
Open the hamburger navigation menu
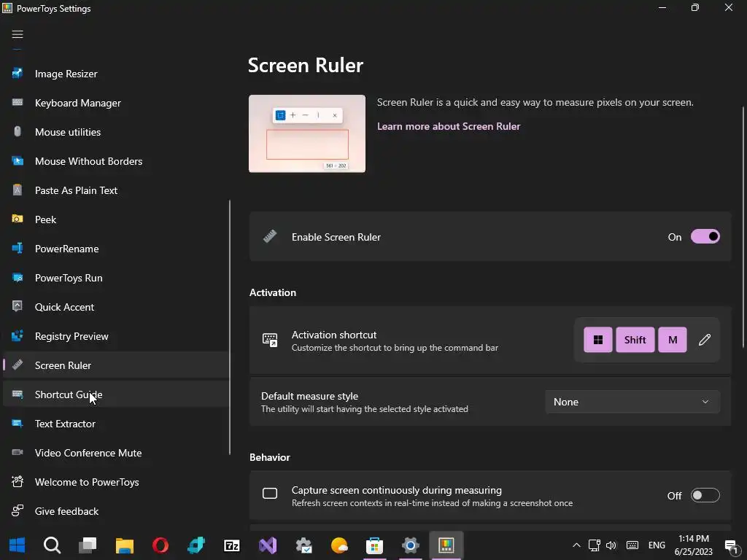(x=18, y=34)
